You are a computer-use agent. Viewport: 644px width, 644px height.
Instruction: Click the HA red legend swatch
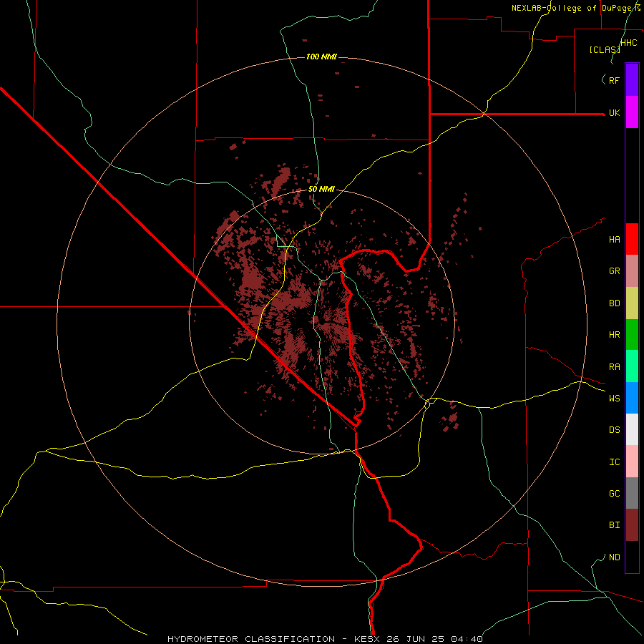pyautogui.click(x=632, y=239)
